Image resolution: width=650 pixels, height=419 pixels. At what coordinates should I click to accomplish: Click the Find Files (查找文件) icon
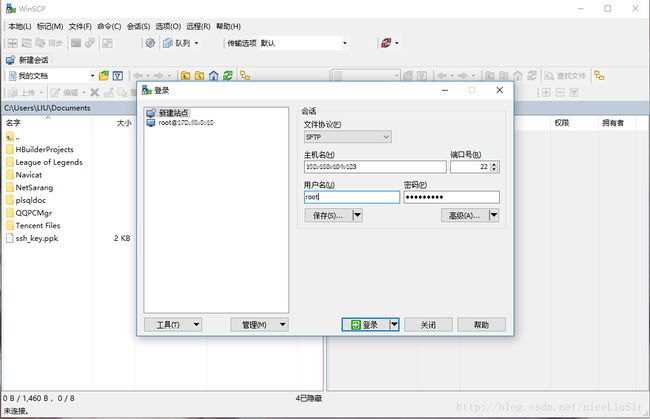(565, 75)
